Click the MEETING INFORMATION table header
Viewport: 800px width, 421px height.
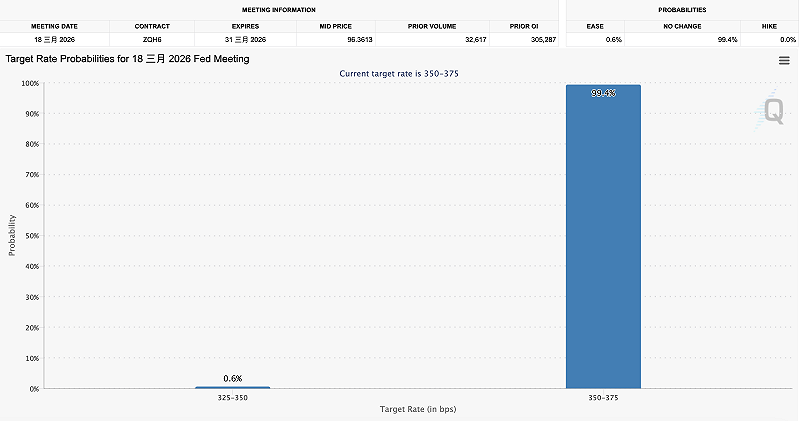click(279, 9)
